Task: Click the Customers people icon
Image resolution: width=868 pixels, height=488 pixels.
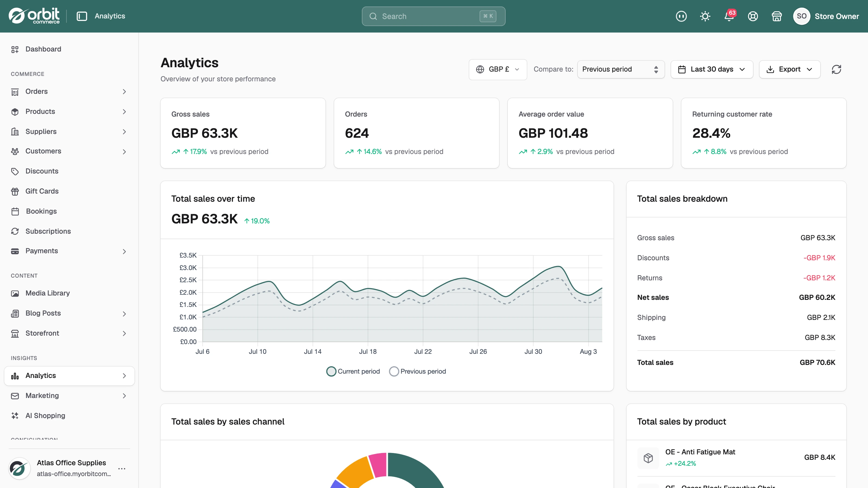Action: pos(15,152)
